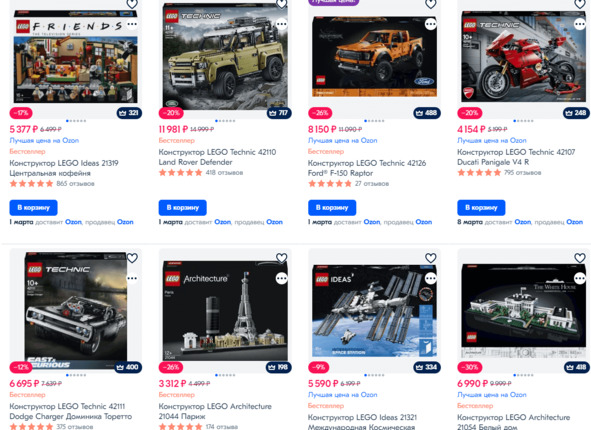The width and height of the screenshot is (591, 430).
Task: Open more options on Ducati Panigale image
Action: 580,24
